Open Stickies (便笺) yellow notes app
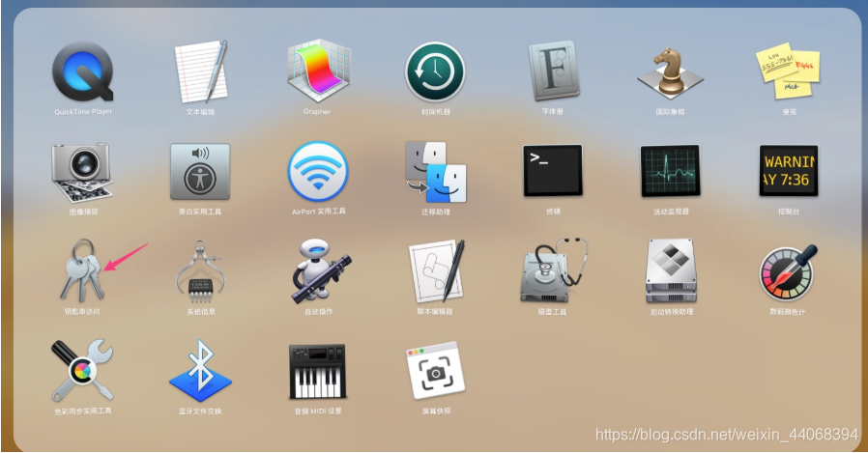The width and height of the screenshot is (868, 453). tap(788, 71)
